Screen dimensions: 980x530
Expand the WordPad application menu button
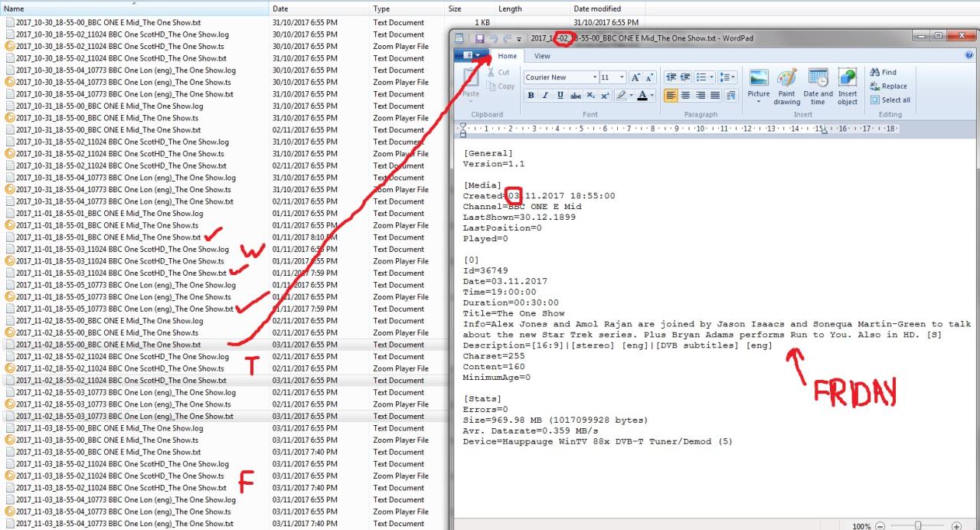pyautogui.click(x=472, y=55)
